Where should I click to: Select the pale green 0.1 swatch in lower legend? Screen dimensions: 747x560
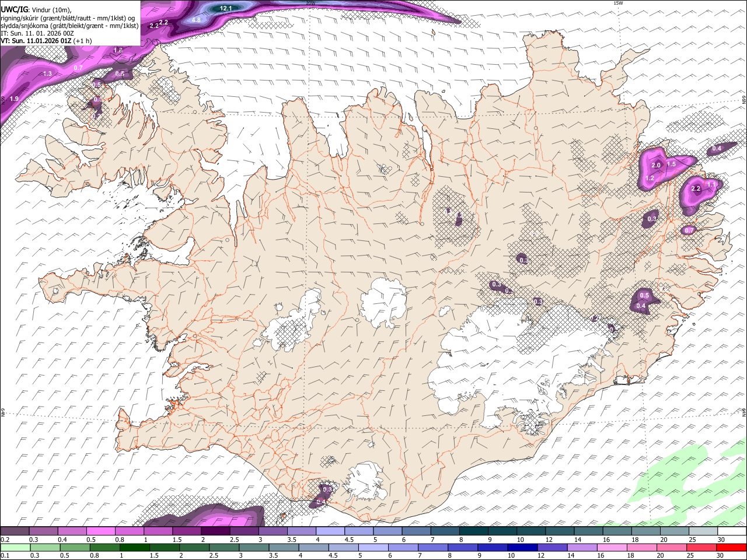15,547
